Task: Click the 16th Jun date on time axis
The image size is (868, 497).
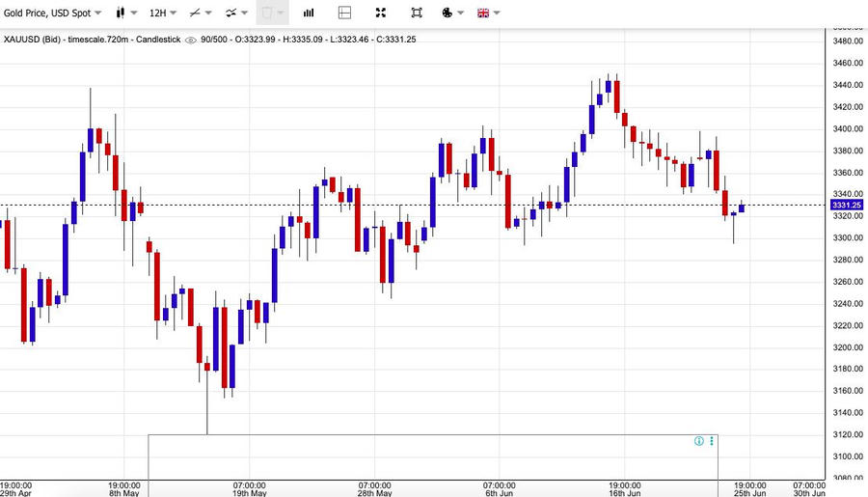Action: tap(624, 492)
